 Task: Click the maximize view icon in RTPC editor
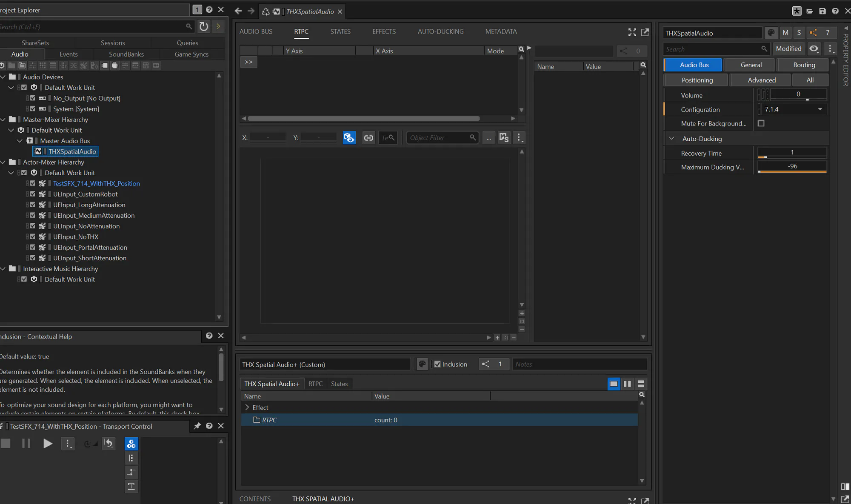[x=632, y=32]
